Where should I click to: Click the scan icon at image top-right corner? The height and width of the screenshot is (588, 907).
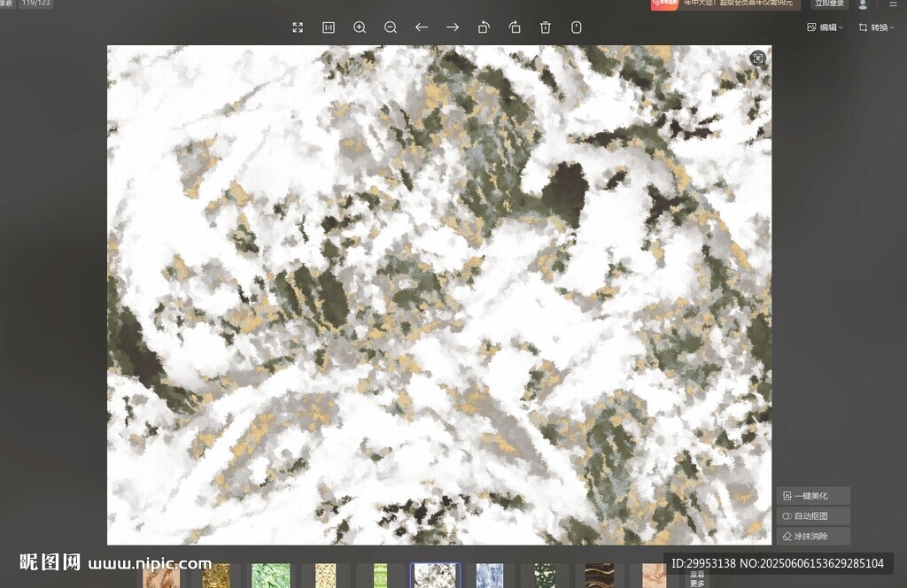click(758, 58)
